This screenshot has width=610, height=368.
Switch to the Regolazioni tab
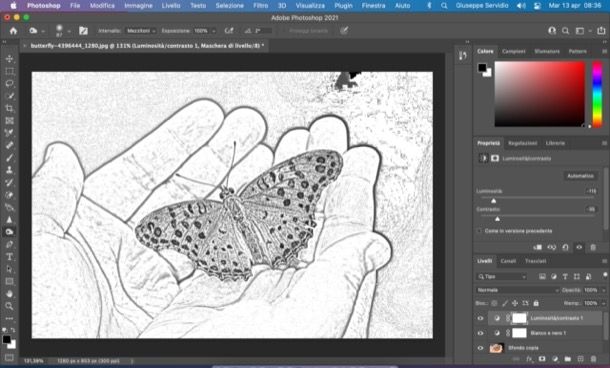point(522,143)
